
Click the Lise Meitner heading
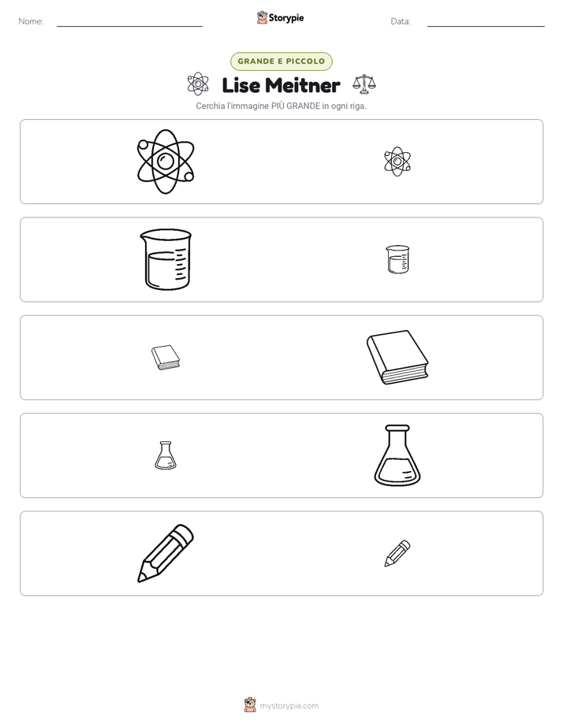click(x=281, y=85)
